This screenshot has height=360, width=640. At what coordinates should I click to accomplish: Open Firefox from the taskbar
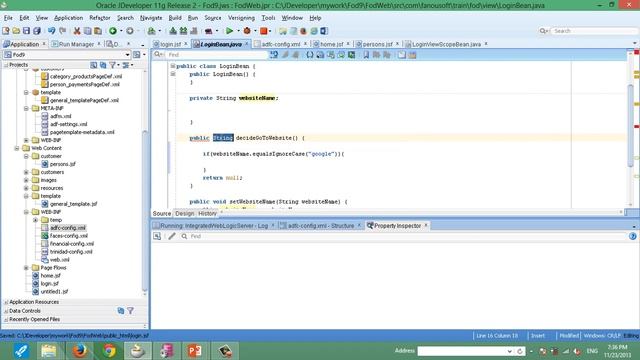tap(79, 351)
